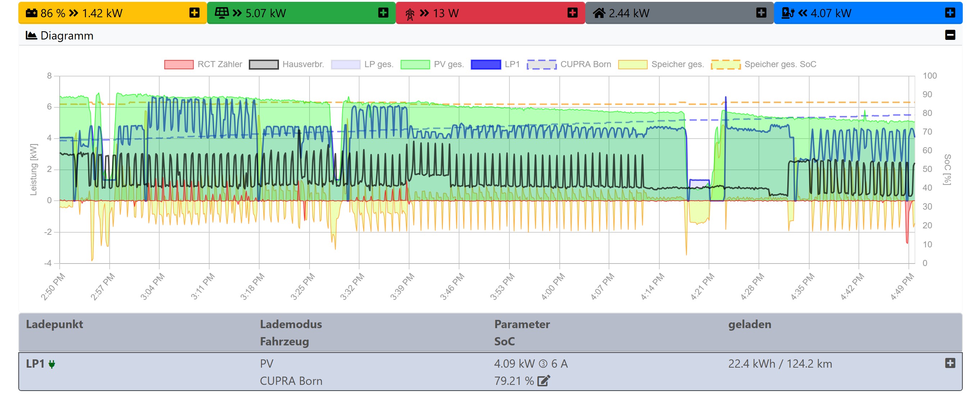980x410 pixels.
Task: Expand the battery storage card
Action: click(x=194, y=13)
